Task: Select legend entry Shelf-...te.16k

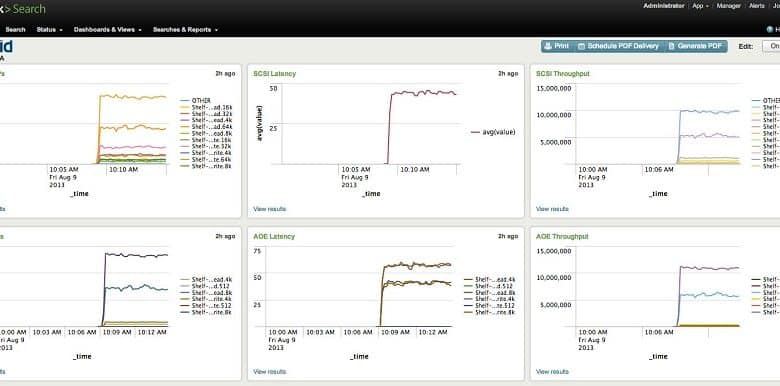Action: (206, 140)
